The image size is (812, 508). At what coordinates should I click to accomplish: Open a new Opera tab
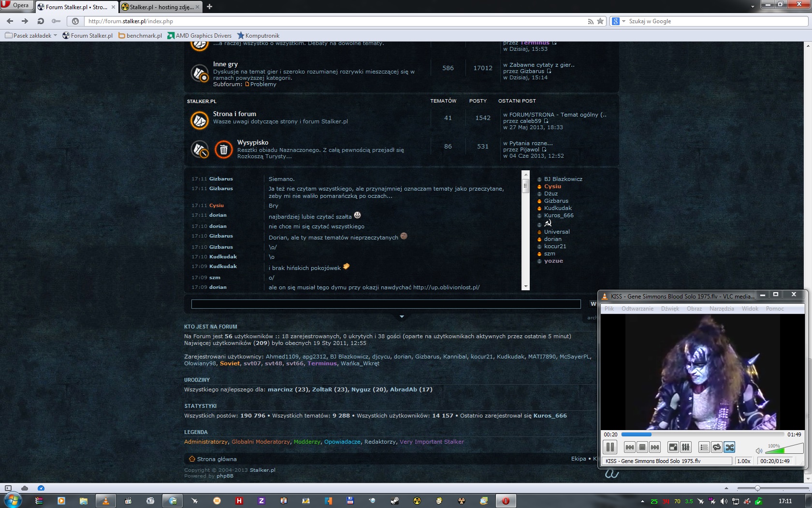pos(209,7)
